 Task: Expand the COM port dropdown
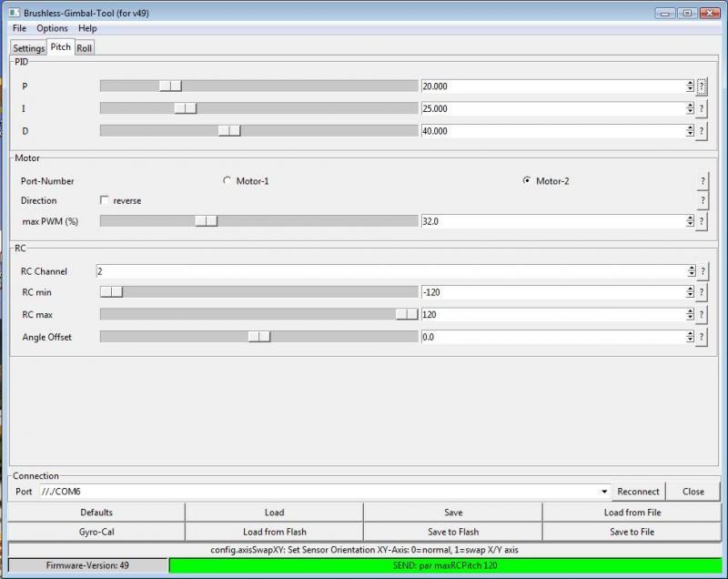click(x=605, y=492)
